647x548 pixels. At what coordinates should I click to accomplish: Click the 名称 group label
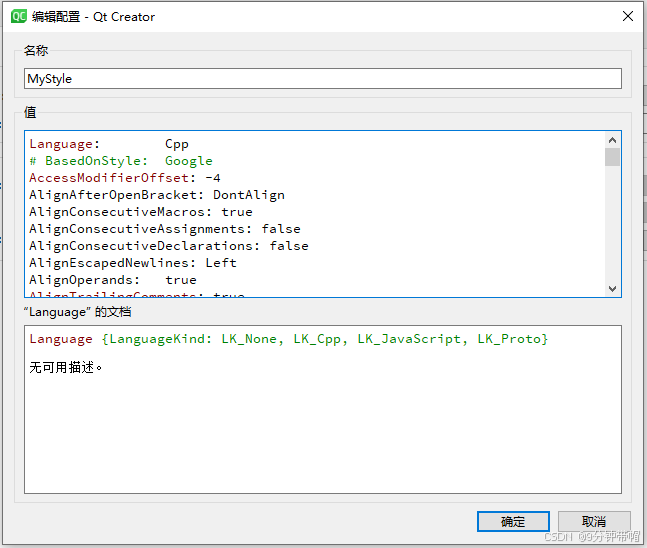click(x=36, y=50)
